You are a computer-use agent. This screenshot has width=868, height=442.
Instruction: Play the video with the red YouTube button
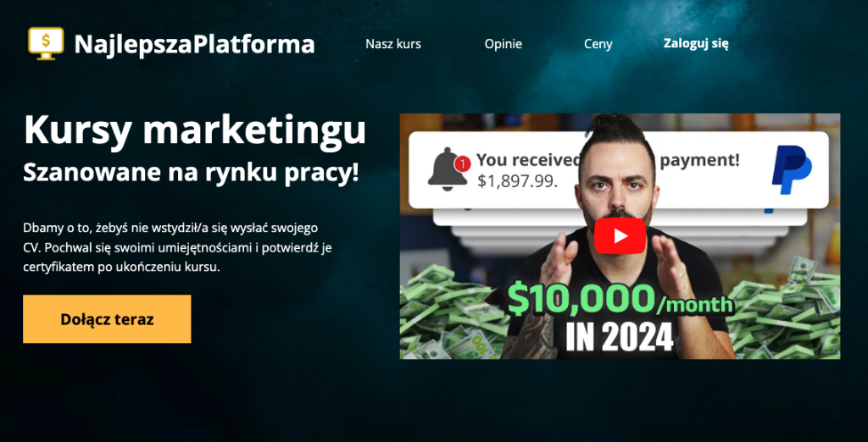(x=620, y=236)
